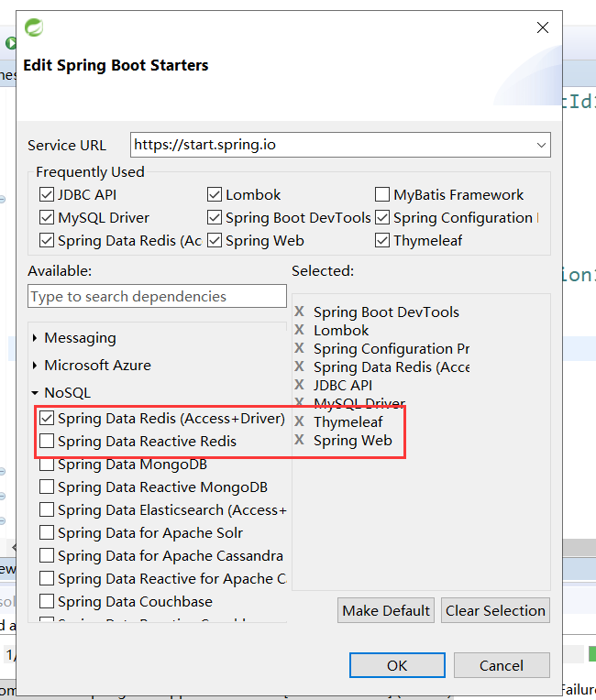596x700 pixels.
Task: Click the Make Default button
Action: [386, 610]
